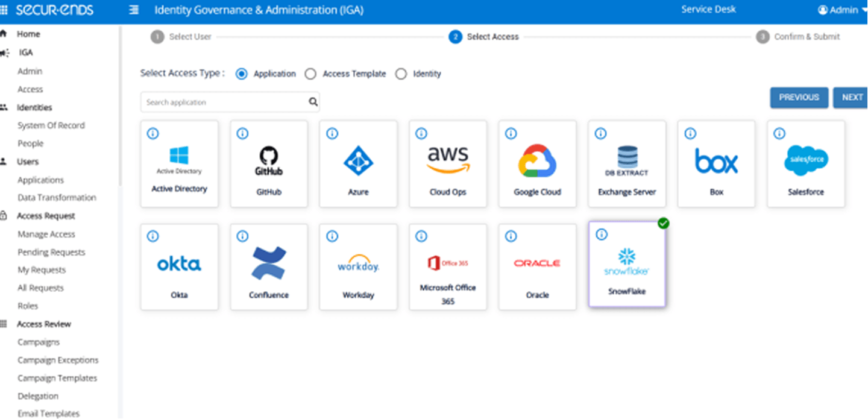Viewport: 868px width, 419px height.
Task: Open the info icon on GitHub card
Action: tap(242, 134)
